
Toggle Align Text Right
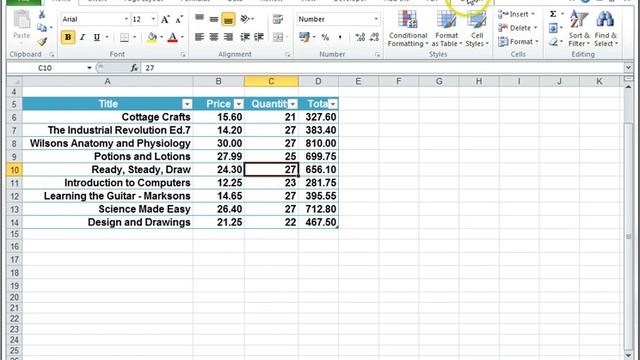pyautogui.click(x=228, y=37)
